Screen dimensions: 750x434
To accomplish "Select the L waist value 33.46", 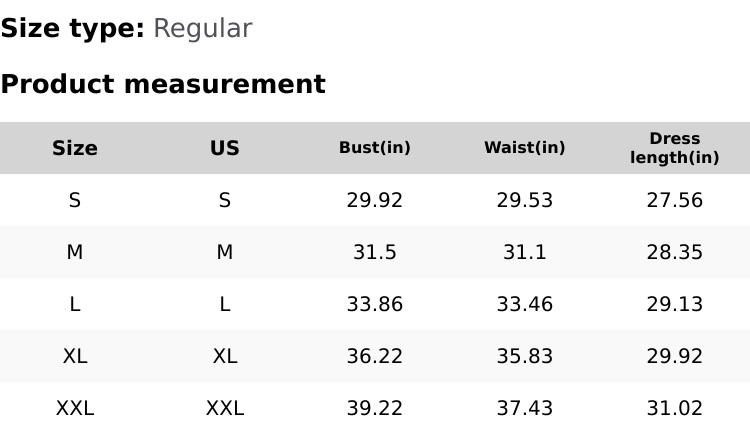I will (525, 304).
